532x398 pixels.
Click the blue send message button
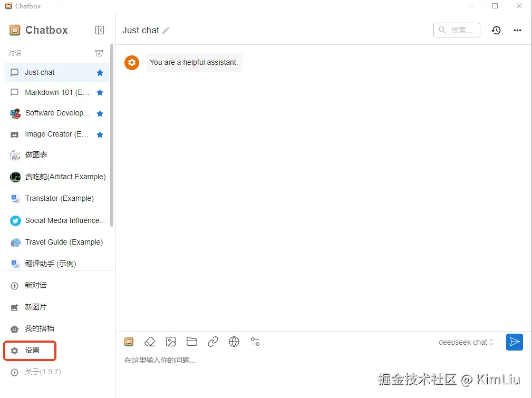(x=515, y=342)
